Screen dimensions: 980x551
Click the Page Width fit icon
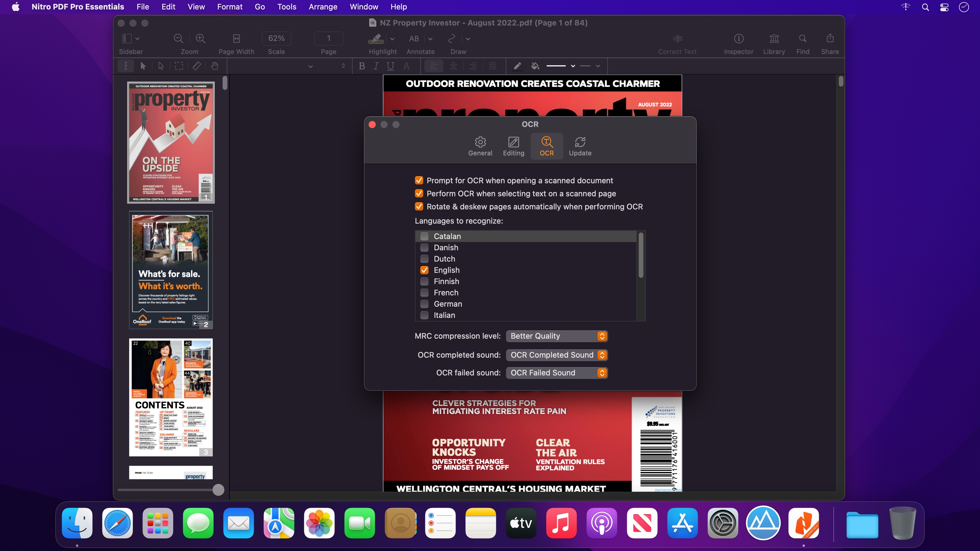236,39
